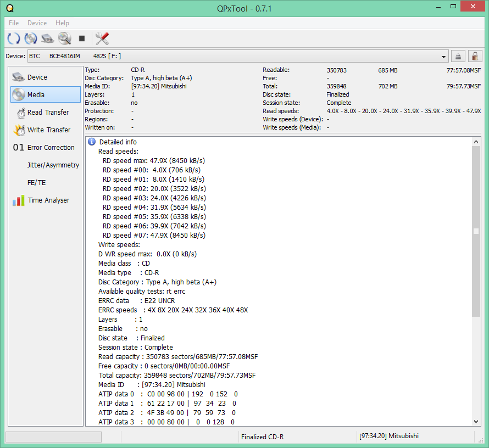This screenshot has height=448, width=489.
Task: Click the eject tray button
Action: [458, 57]
